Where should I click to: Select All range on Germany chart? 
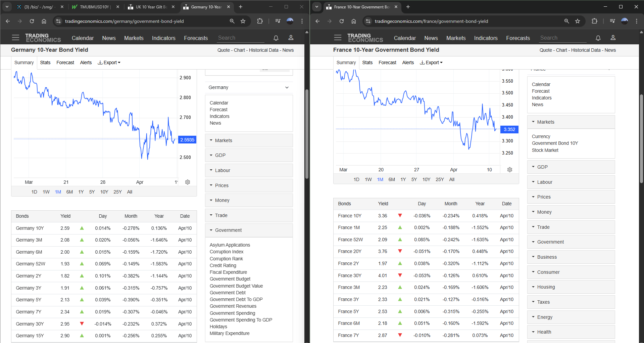point(130,192)
